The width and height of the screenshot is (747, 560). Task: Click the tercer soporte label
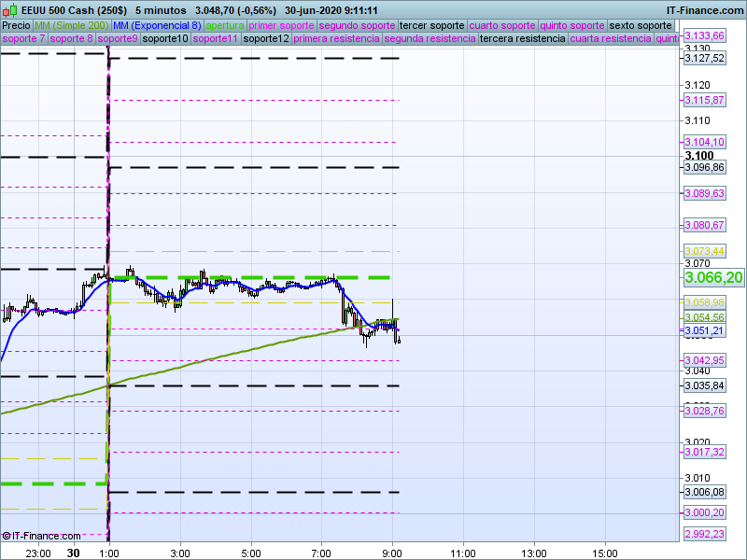click(x=432, y=26)
